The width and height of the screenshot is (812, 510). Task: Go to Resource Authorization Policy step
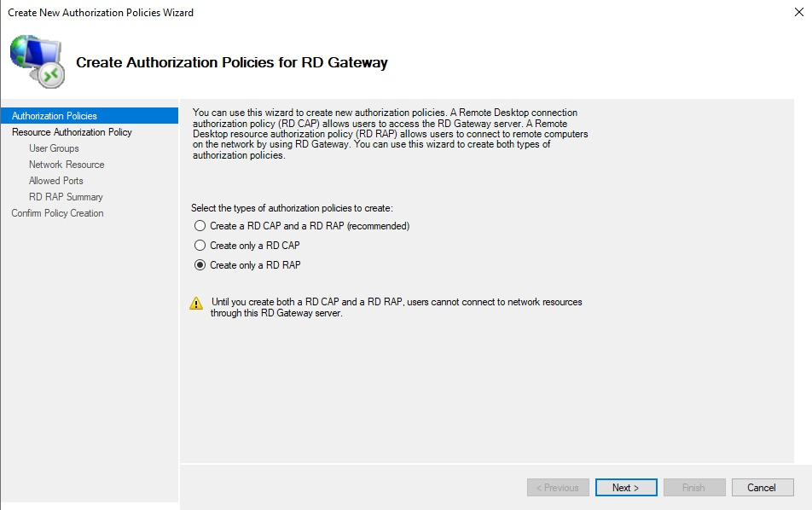coord(72,132)
